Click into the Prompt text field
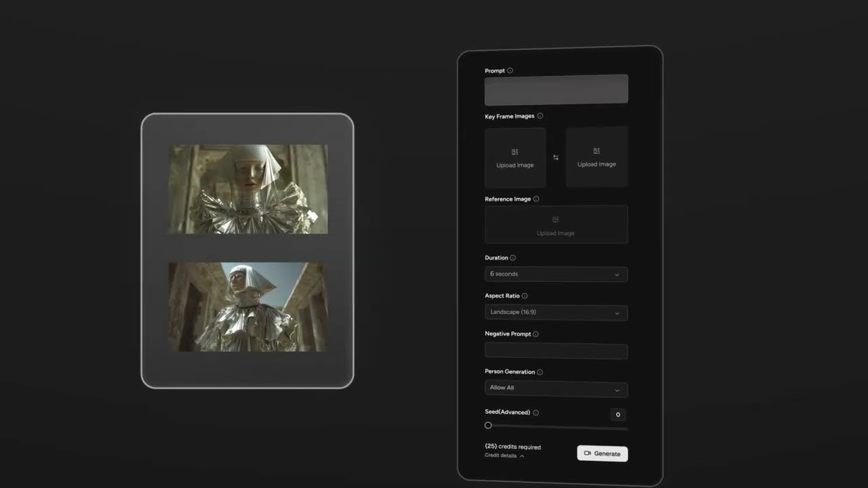The width and height of the screenshot is (868, 488). 555,89
